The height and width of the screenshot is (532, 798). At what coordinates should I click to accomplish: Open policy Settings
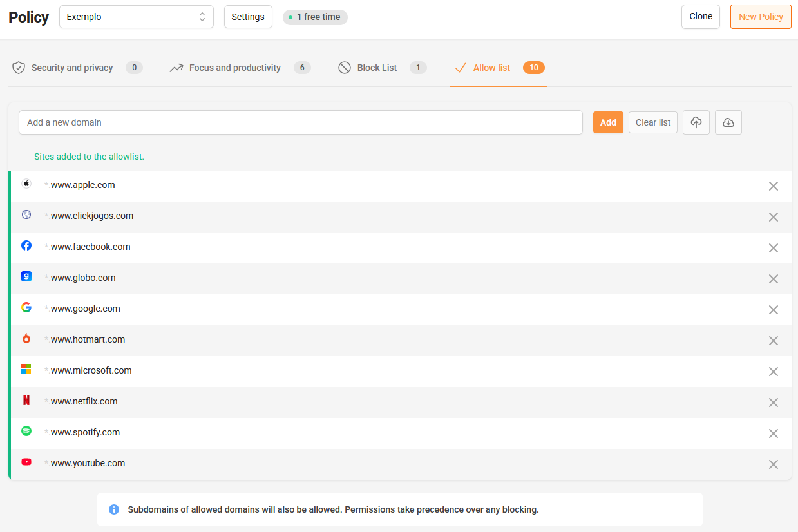(x=248, y=17)
